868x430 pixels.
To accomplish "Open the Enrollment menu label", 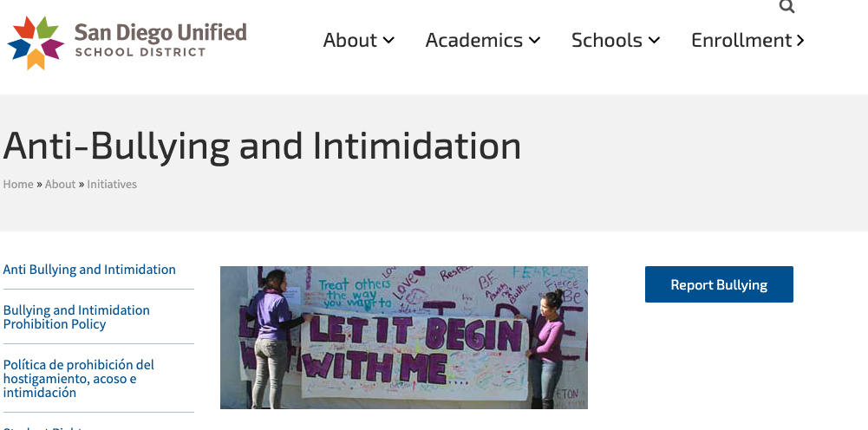I will [x=741, y=40].
